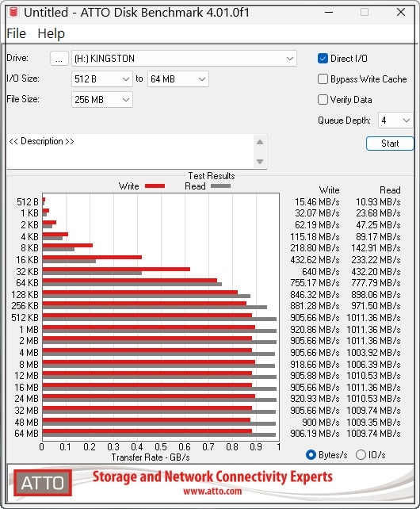Click the browse drive ellipsis button
This screenshot has height=509, width=420.
pos(59,59)
